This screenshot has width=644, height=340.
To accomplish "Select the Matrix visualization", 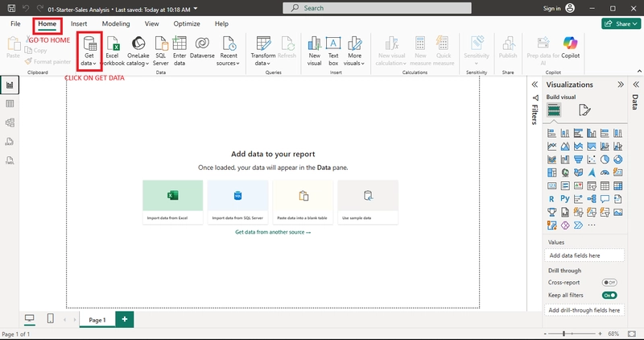I will (617, 186).
